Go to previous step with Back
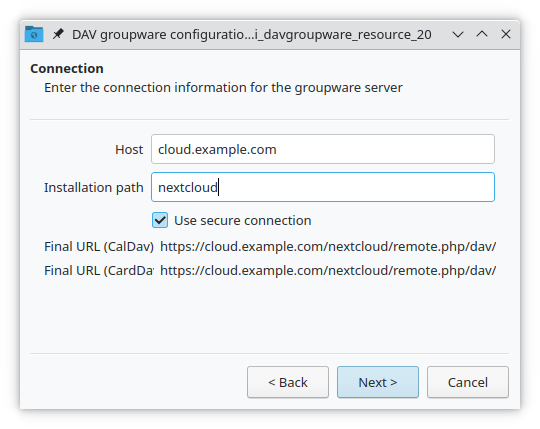The width and height of the screenshot is (540, 429). coord(288,382)
